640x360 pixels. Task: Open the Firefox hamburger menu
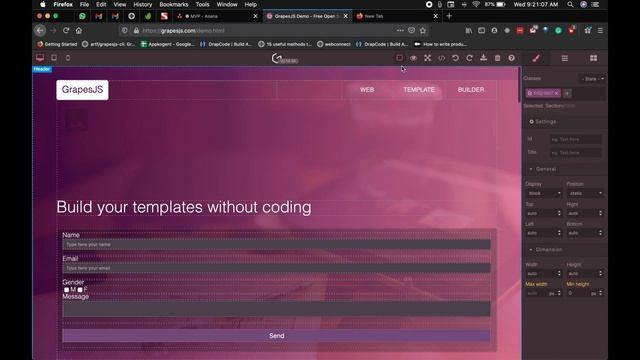pyautogui.click(x=600, y=30)
